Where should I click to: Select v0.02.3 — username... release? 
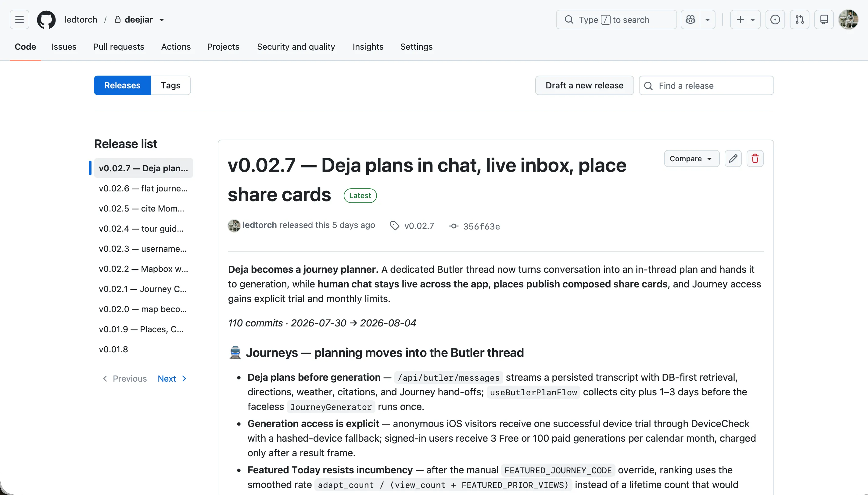(x=144, y=248)
